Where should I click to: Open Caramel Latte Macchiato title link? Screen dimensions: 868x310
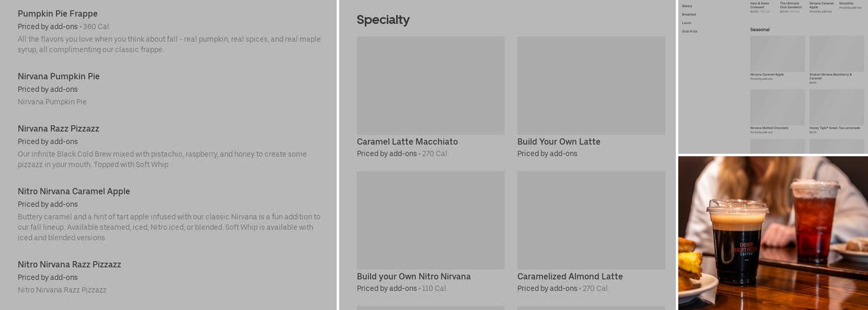coord(407,142)
